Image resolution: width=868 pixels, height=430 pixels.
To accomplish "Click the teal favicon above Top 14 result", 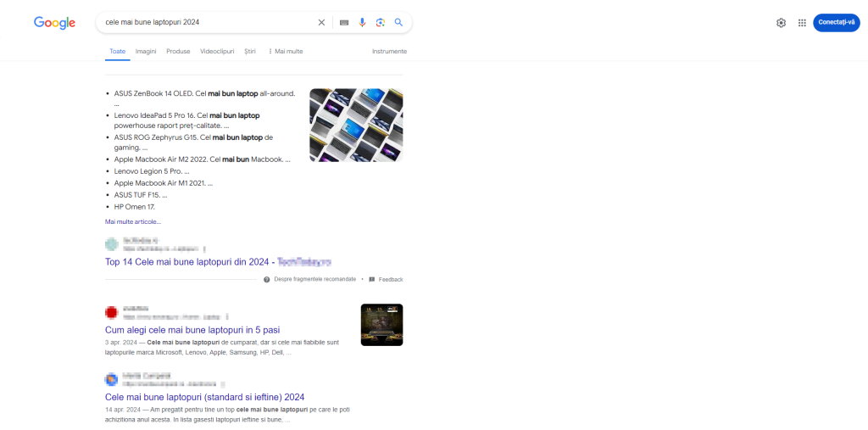I will (x=111, y=243).
